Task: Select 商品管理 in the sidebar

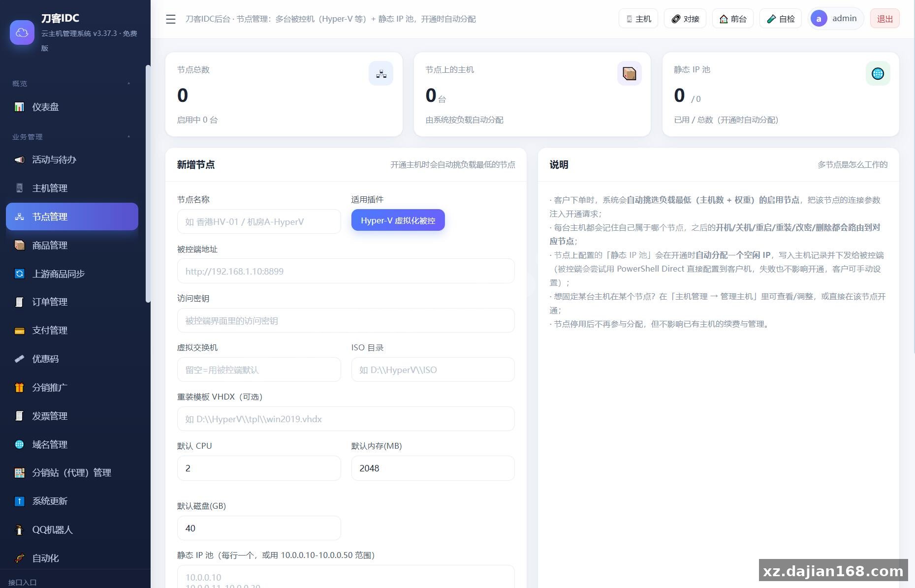Action: 72,245
